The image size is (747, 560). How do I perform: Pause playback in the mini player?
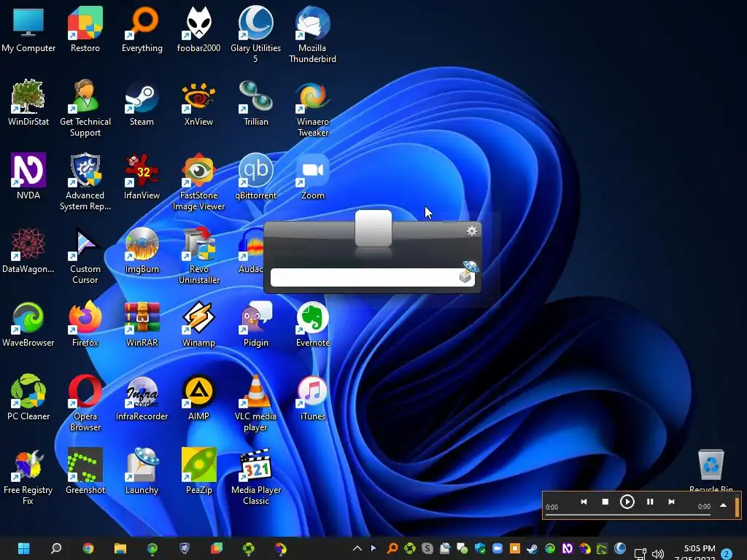tap(650, 502)
